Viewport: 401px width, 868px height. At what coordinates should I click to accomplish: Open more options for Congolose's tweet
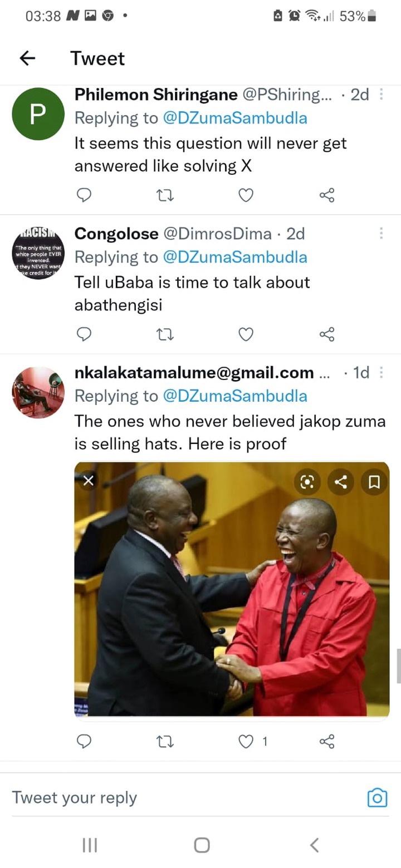click(x=382, y=233)
